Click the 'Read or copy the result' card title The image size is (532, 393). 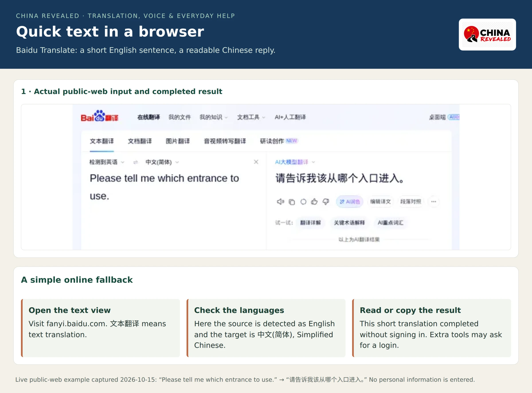pyautogui.click(x=410, y=310)
